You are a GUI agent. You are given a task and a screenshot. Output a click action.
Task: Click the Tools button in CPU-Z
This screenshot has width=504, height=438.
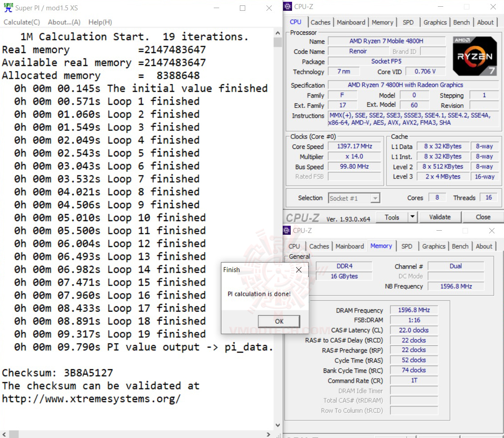click(x=392, y=217)
